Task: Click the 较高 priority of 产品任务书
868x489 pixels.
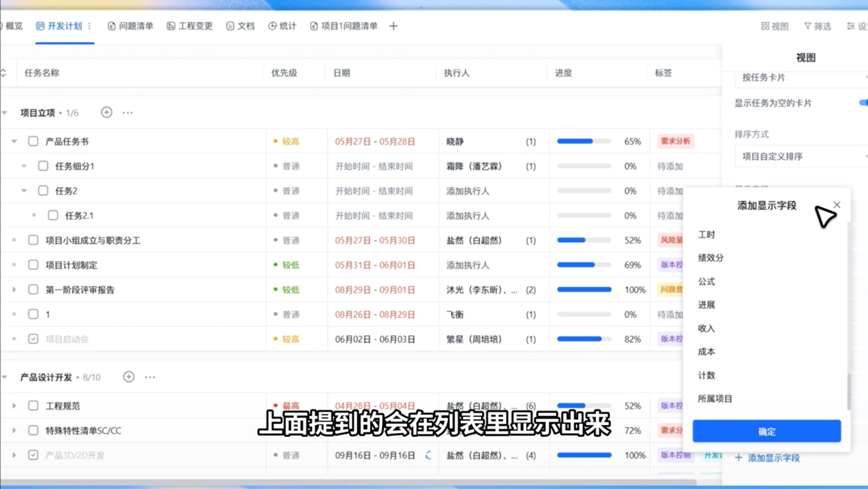Action: click(x=287, y=142)
